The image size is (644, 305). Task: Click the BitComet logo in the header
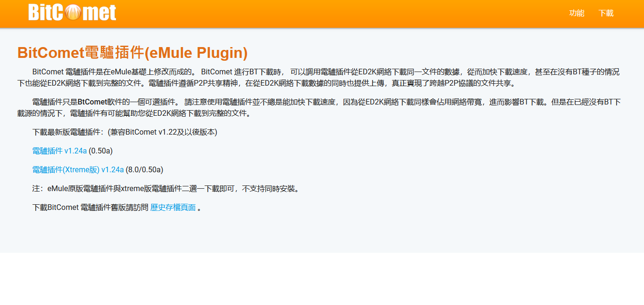tap(72, 13)
